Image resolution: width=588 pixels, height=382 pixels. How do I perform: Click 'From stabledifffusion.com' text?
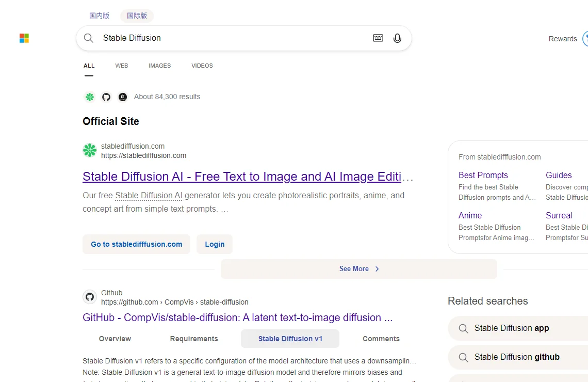coord(499,157)
